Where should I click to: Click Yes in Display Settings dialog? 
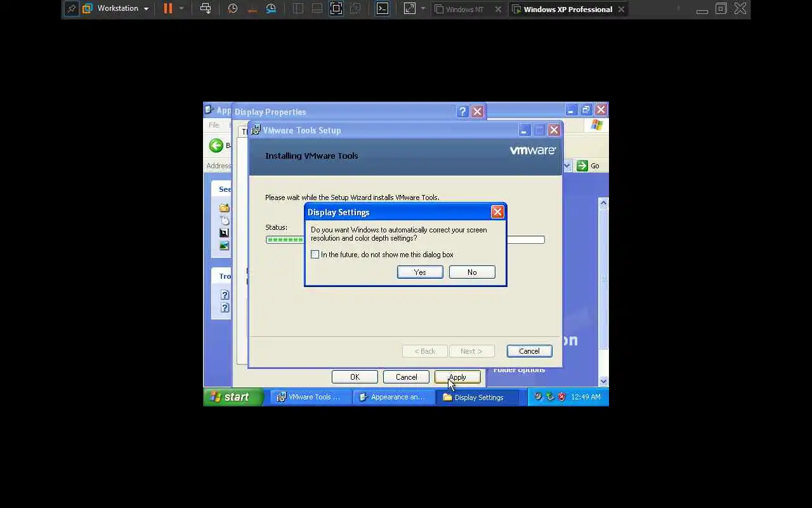(x=420, y=272)
